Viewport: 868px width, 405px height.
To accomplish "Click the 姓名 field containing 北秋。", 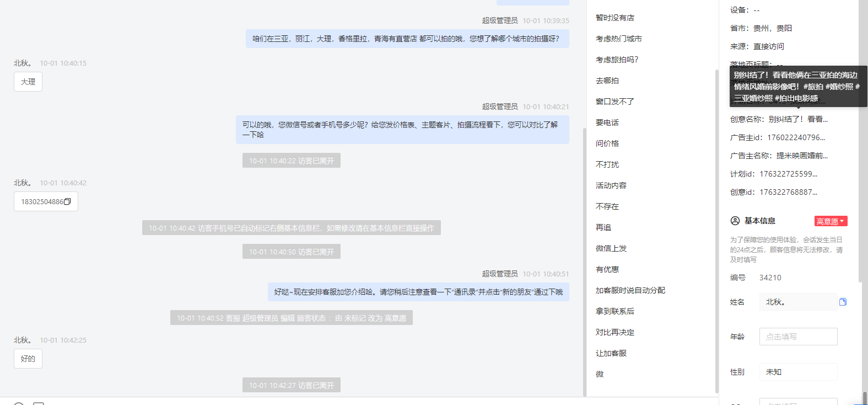I will tap(798, 302).
